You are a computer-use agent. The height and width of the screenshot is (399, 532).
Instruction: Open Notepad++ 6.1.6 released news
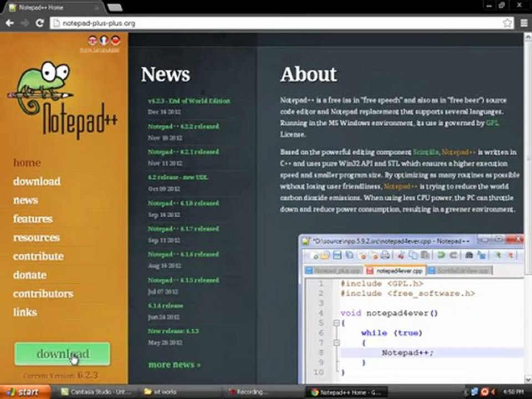click(183, 254)
